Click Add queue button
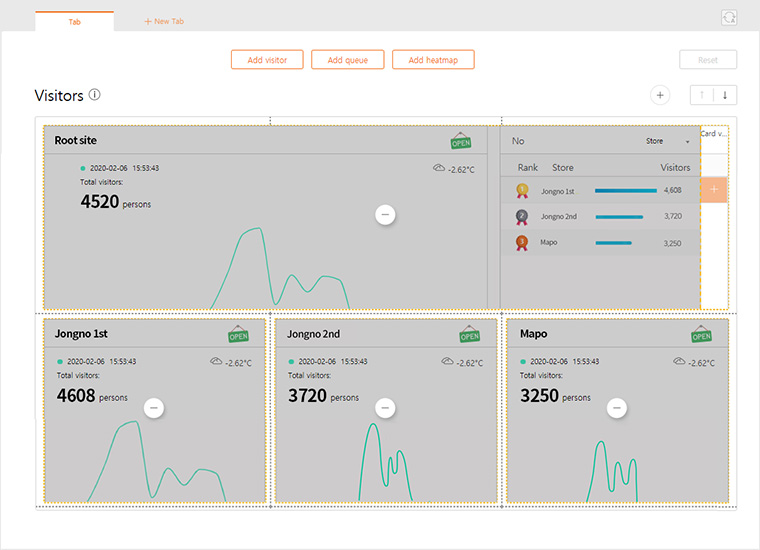 click(348, 60)
